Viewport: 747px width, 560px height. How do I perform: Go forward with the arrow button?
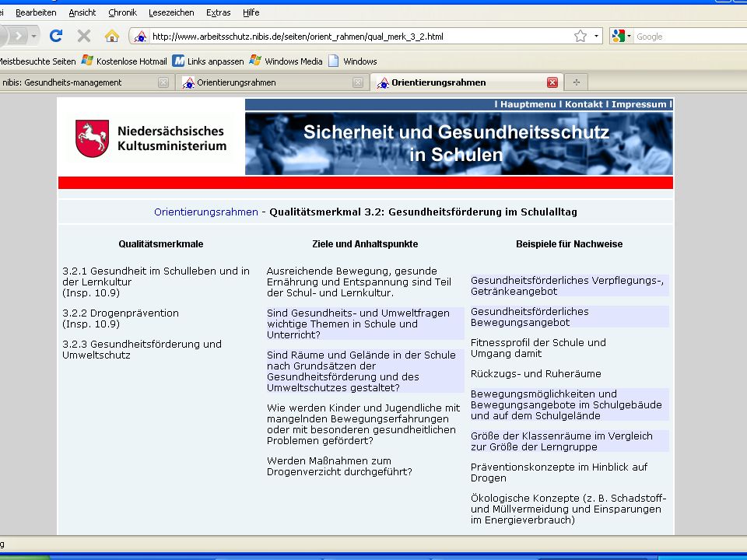click(x=19, y=36)
